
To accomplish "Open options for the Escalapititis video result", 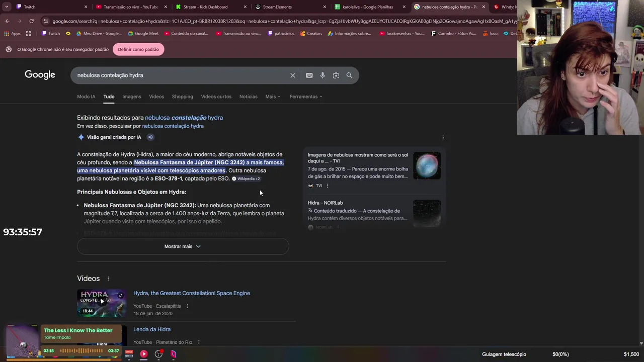I will (188, 306).
